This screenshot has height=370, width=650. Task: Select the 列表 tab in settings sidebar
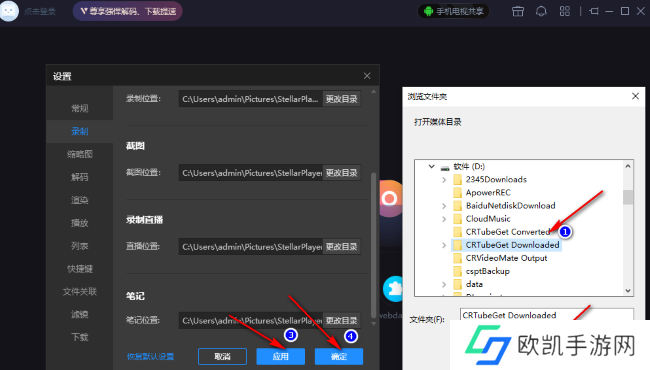(80, 246)
